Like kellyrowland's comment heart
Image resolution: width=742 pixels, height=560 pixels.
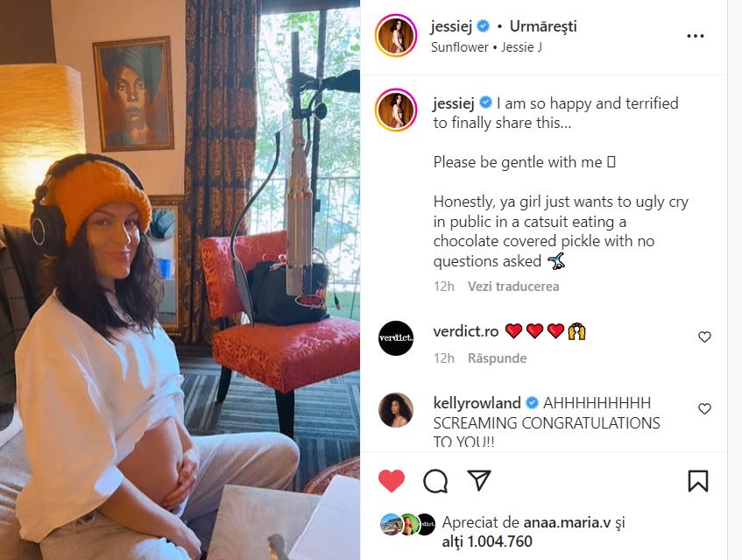704,408
